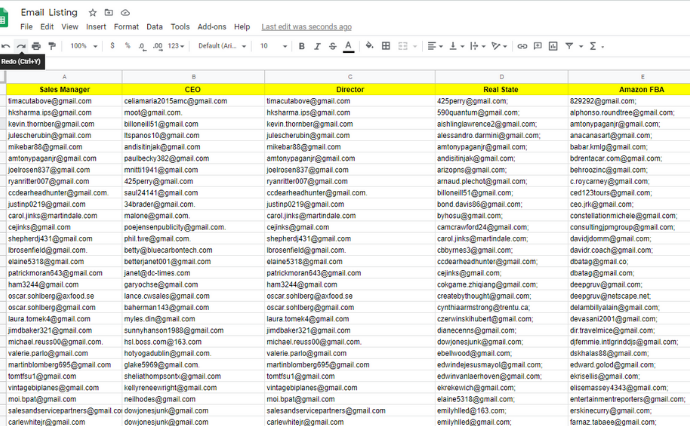The image size is (690, 426).
Task: Open the Default font dropdown
Action: [222, 46]
